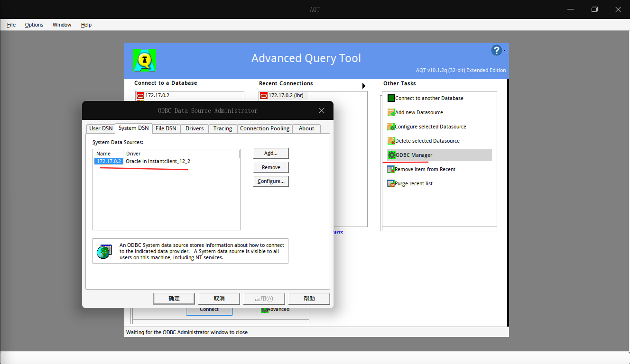The height and width of the screenshot is (364, 630).
Task: Switch to the File DSN tab
Action: [166, 128]
